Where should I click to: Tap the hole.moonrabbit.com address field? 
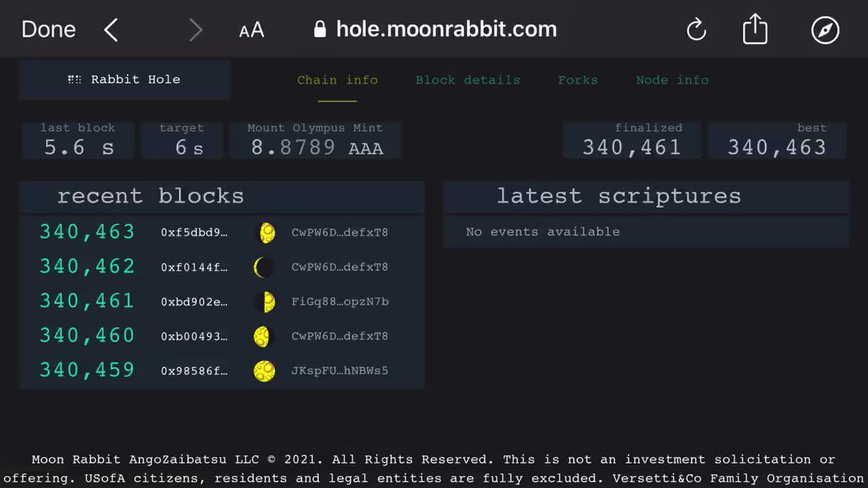(435, 30)
